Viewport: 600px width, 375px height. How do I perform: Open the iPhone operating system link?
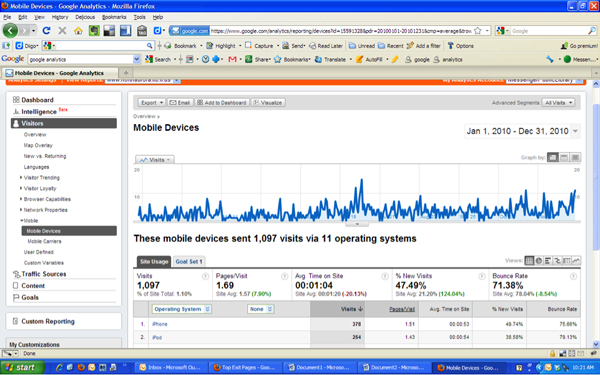point(160,324)
